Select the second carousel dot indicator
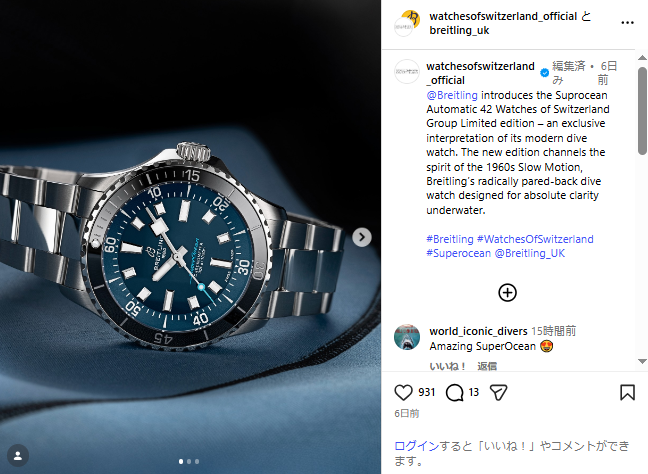 point(189,461)
